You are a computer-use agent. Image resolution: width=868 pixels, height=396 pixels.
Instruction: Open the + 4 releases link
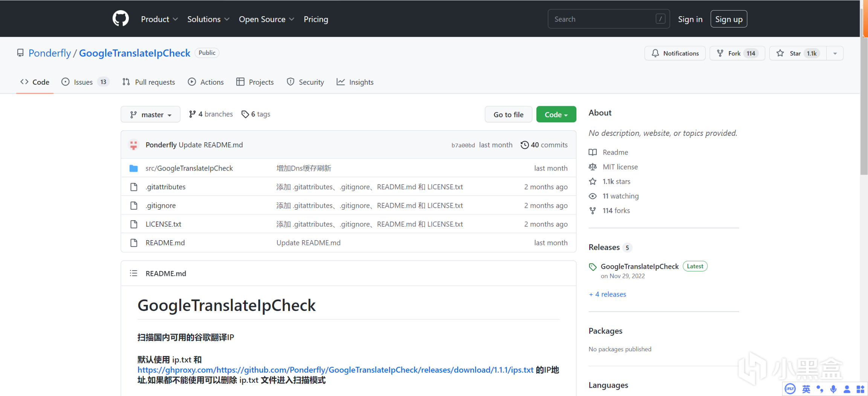[607, 294]
